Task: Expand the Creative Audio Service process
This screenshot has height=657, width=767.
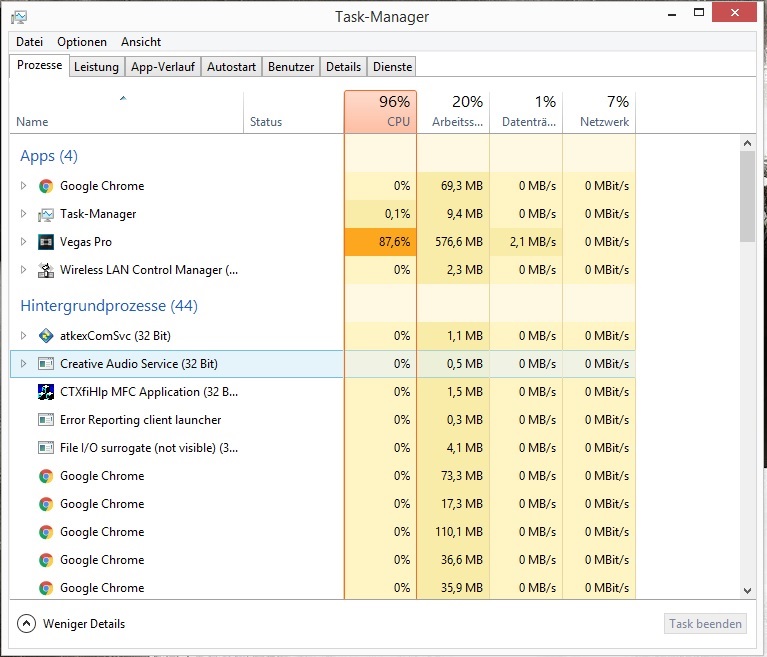Action: (23, 363)
